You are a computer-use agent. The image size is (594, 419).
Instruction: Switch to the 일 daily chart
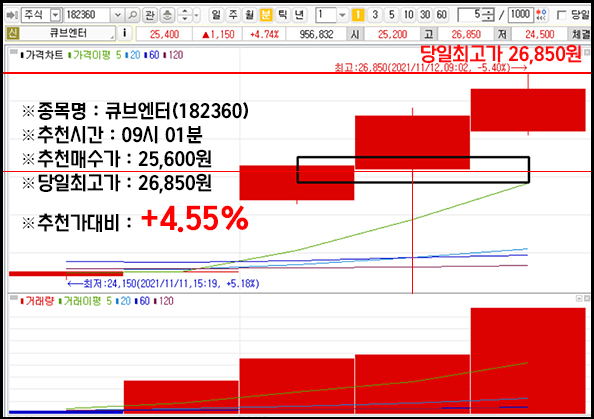coord(216,15)
